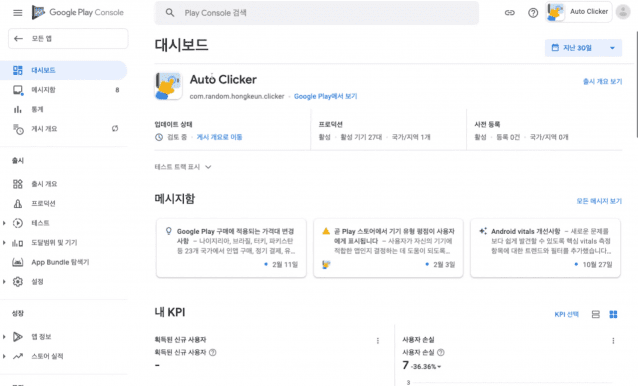Click the Auto Clicker app icon in the header
Viewport: 638px width, 386px height.
coord(168,85)
